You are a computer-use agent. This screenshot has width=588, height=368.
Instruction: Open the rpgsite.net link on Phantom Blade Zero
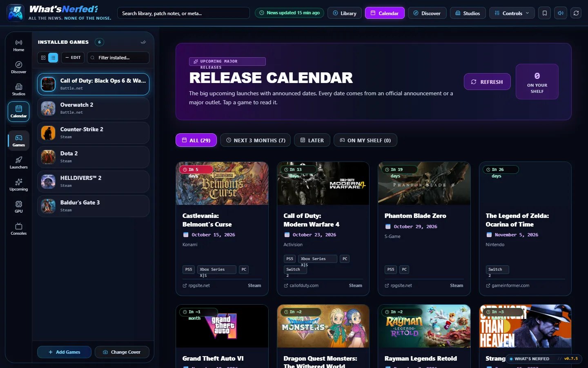pyautogui.click(x=398, y=286)
